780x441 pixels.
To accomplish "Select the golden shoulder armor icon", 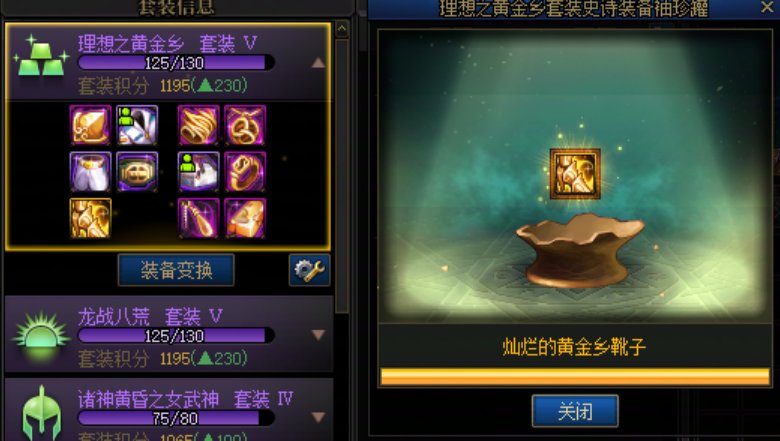I will click(x=91, y=125).
